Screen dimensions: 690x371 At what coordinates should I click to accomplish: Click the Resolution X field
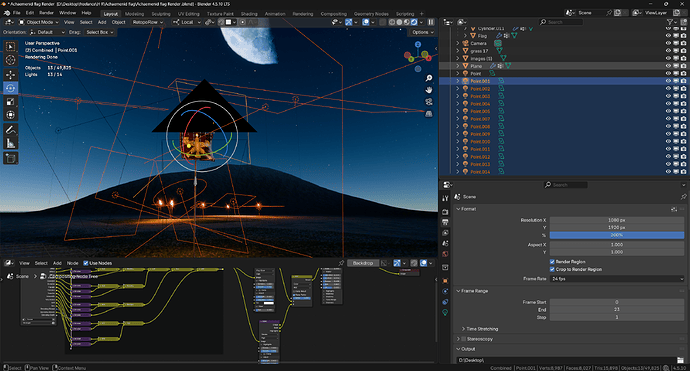click(x=617, y=220)
